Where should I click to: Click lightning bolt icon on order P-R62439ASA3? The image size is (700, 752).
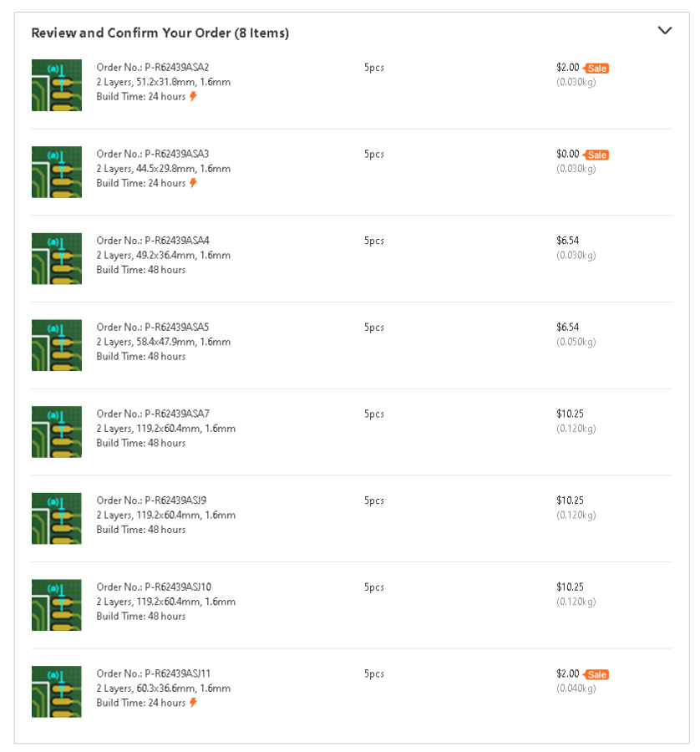point(193,183)
